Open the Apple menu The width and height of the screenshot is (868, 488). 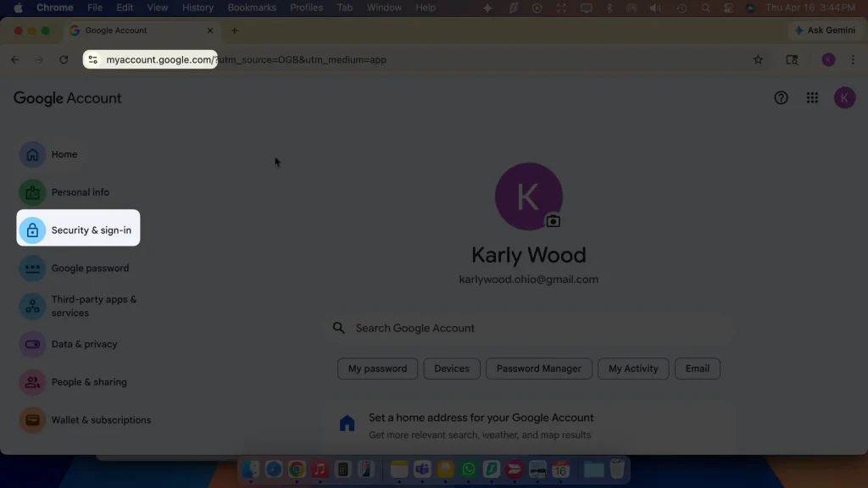tap(19, 8)
